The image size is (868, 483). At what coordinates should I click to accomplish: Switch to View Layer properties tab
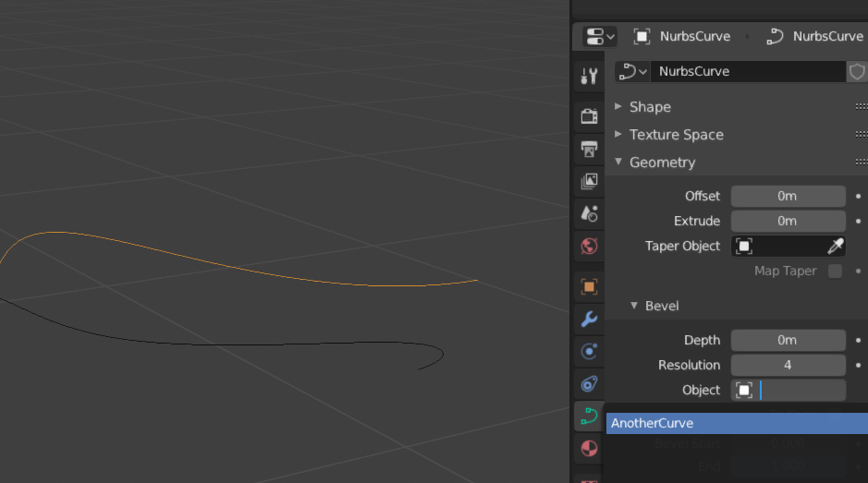click(x=589, y=181)
